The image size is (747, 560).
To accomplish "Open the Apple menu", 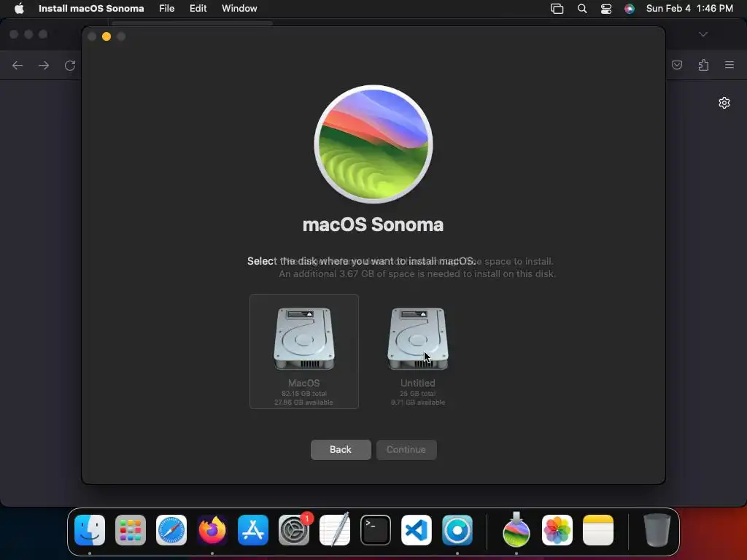I will point(19,9).
